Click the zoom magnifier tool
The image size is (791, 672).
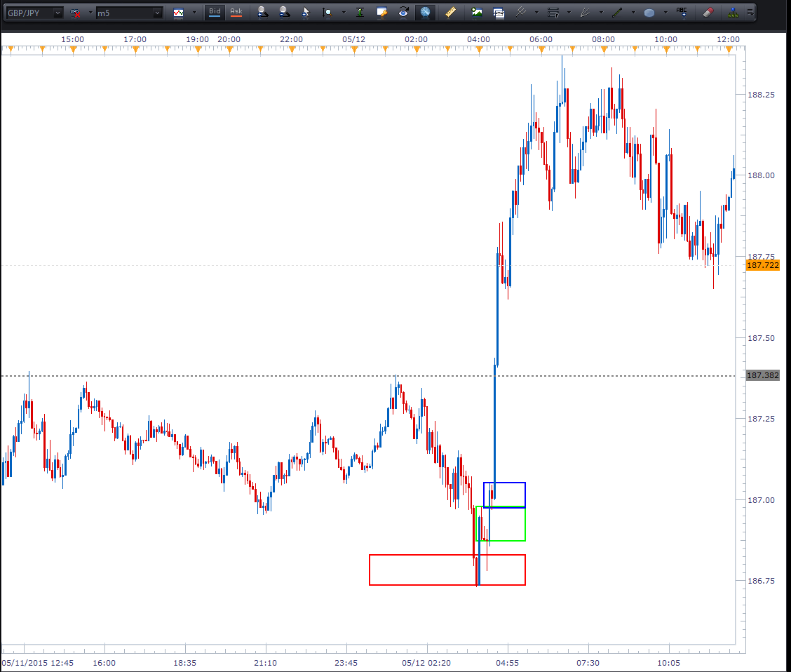point(327,12)
